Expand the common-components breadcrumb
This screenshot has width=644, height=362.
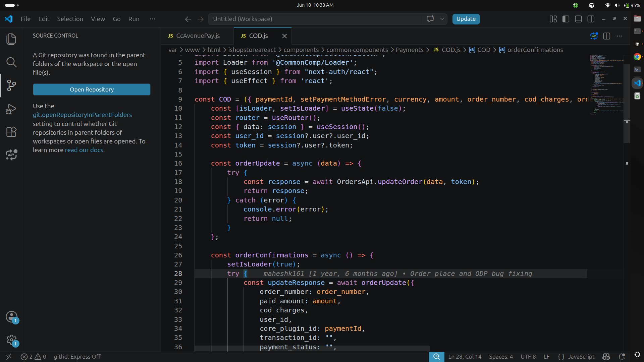coord(357,50)
